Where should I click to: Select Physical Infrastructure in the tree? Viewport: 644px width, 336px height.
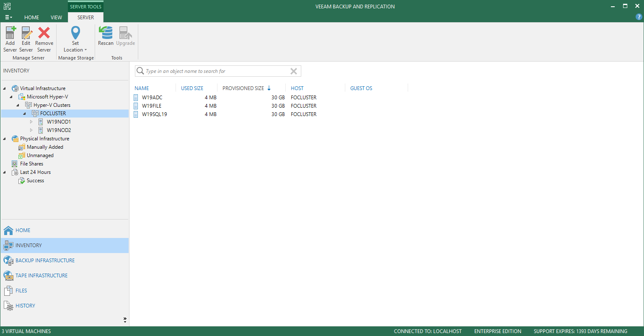(44, 139)
